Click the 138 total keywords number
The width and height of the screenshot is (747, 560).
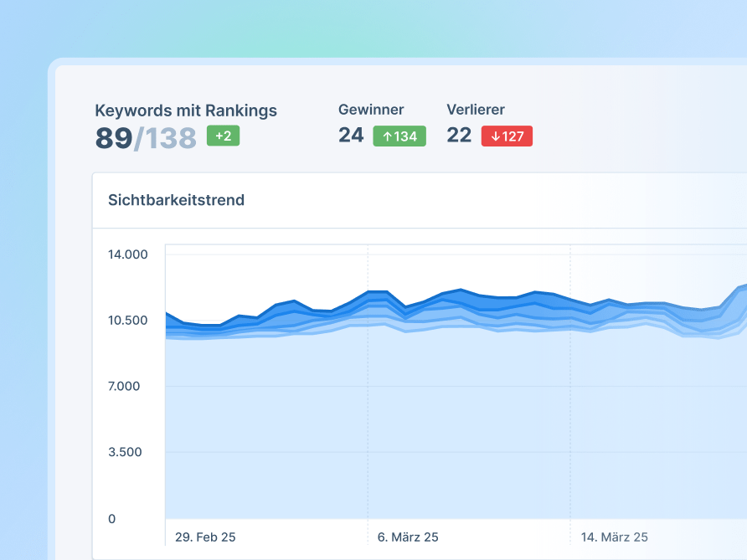171,138
